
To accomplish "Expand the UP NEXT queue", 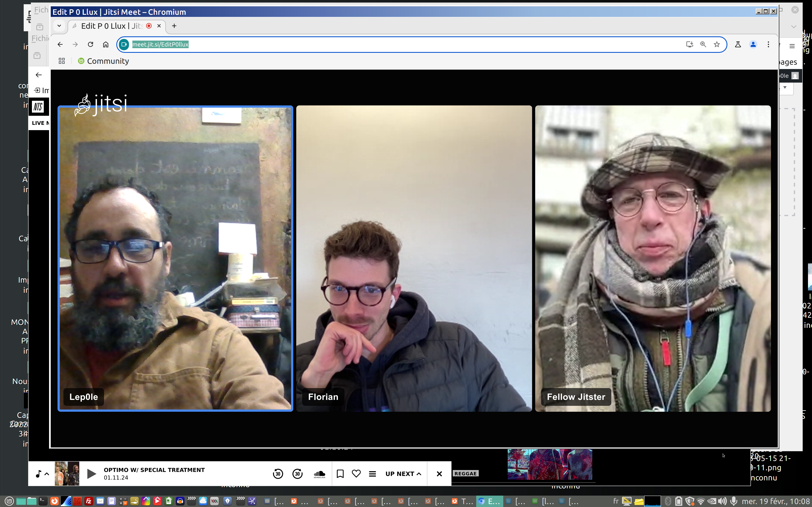I will 403,473.
